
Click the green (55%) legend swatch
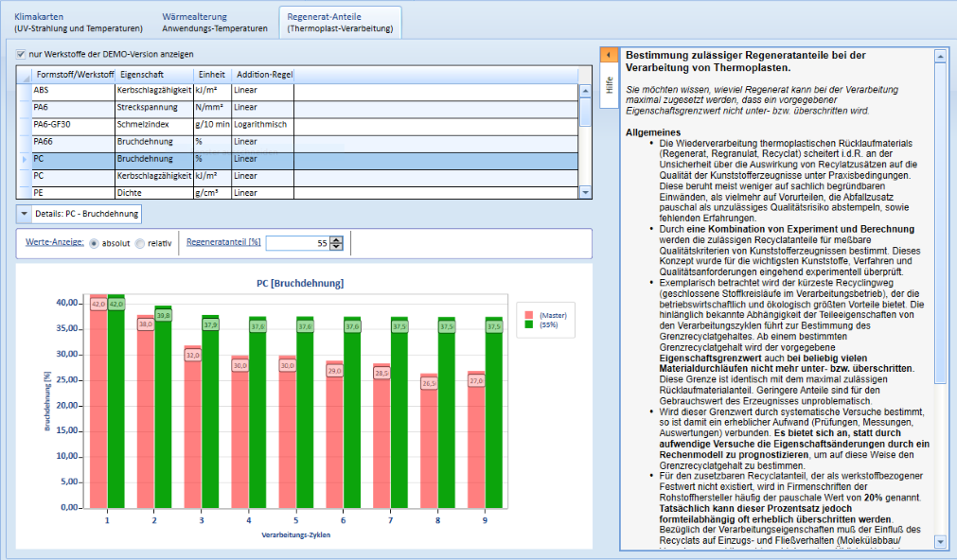point(528,324)
